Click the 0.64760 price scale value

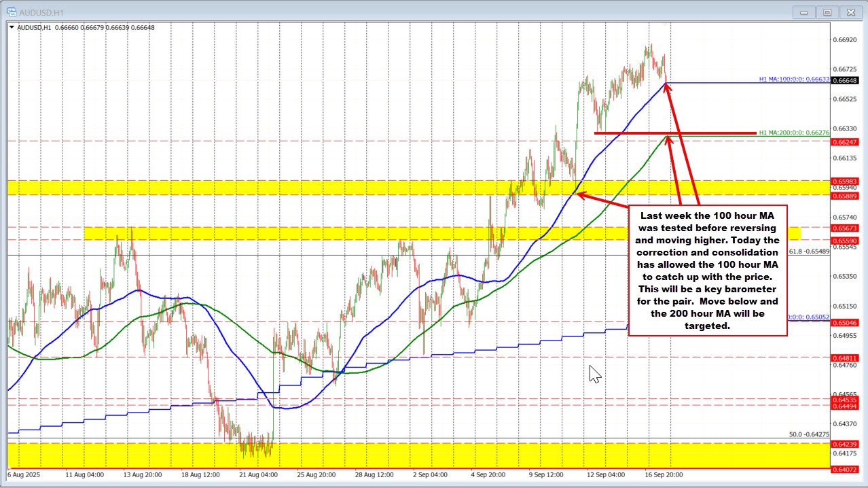pyautogui.click(x=845, y=365)
